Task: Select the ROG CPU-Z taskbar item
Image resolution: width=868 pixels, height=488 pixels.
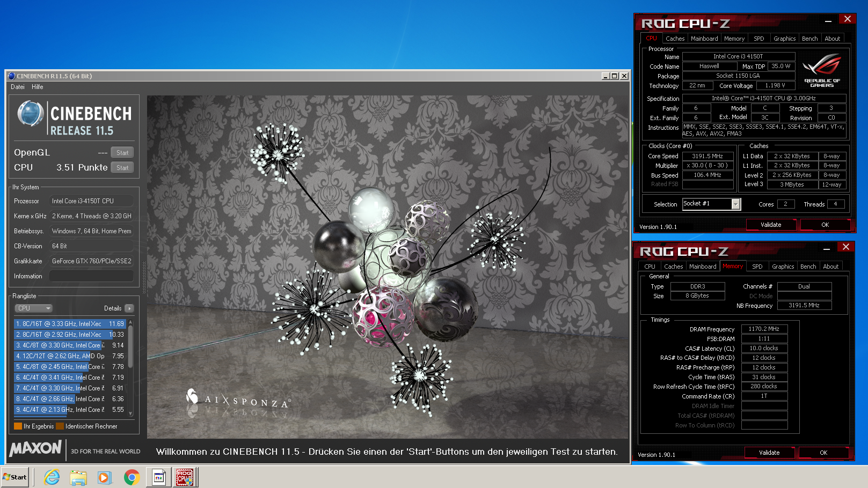Action: 185,477
